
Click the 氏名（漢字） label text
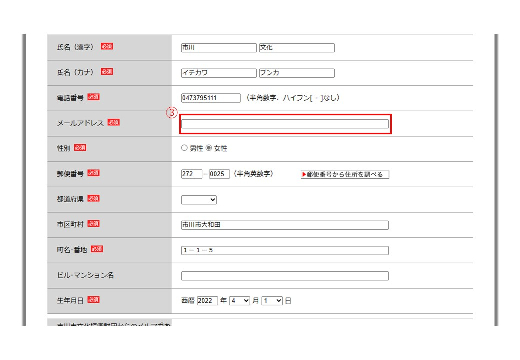click(75, 47)
